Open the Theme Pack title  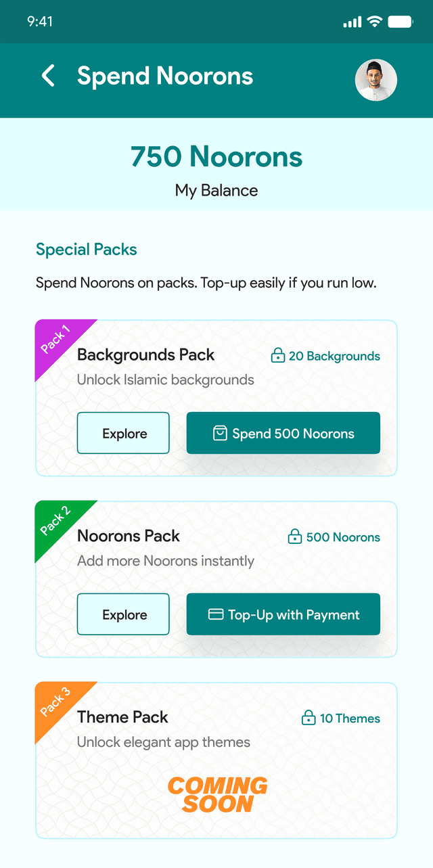122,717
